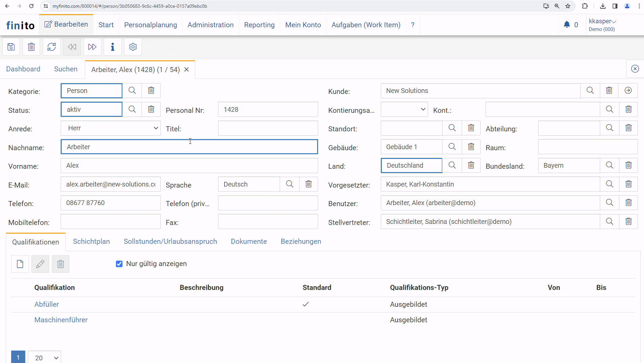The image size is (644, 363).
Task: Open the Kontierungsart dropdown
Action: pos(404,109)
